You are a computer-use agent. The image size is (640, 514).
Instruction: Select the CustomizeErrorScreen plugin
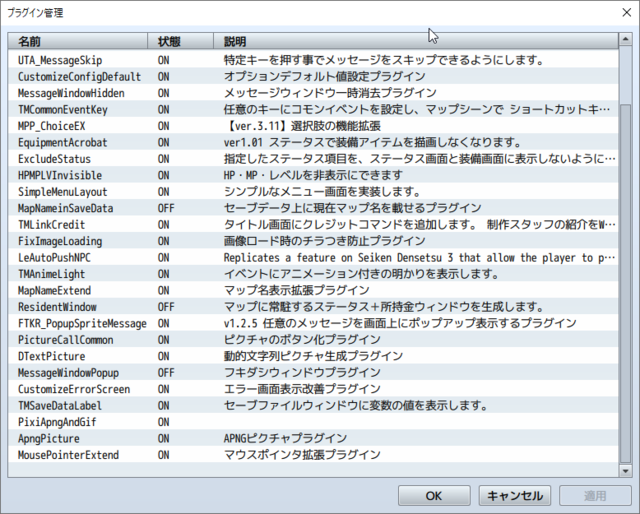(x=313, y=389)
